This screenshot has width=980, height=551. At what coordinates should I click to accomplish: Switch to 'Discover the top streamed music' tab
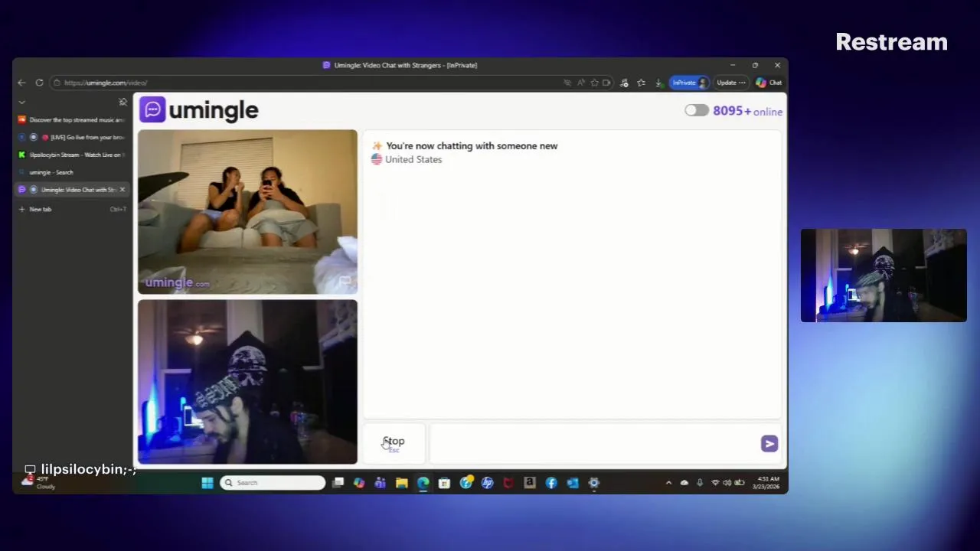(x=71, y=119)
